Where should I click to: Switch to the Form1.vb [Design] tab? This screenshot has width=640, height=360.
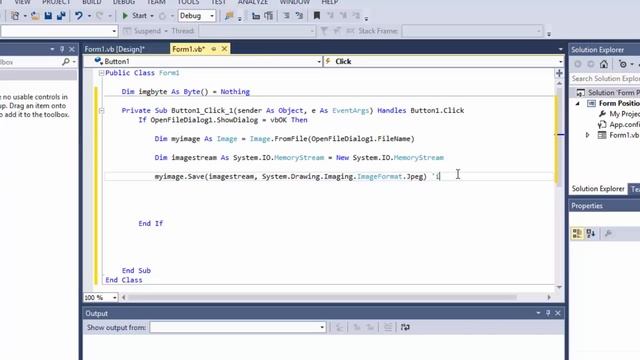click(115, 49)
